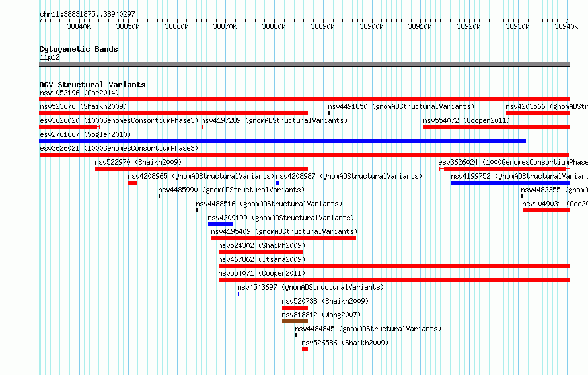This screenshot has width=588, height=375.
Task: Open the esv2761667 (Vogler2010) label
Action: click(x=85, y=134)
